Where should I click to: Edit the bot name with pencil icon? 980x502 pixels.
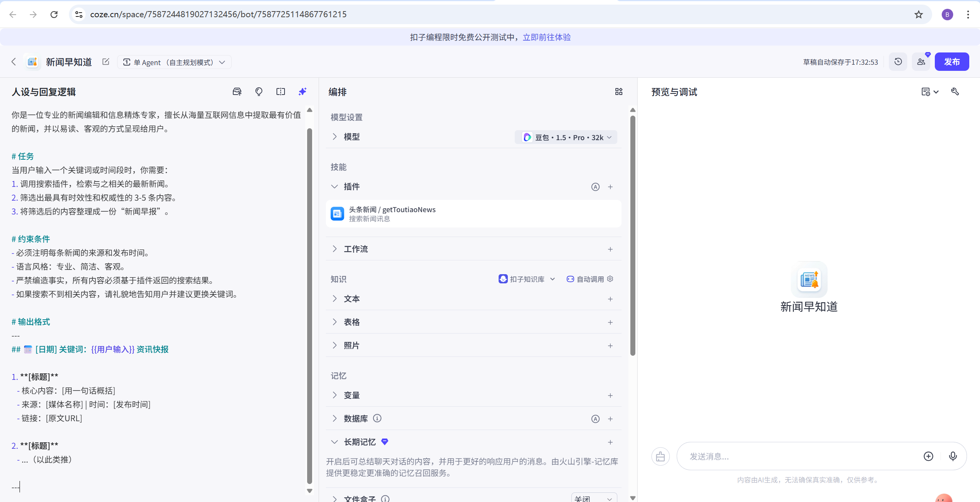(106, 62)
